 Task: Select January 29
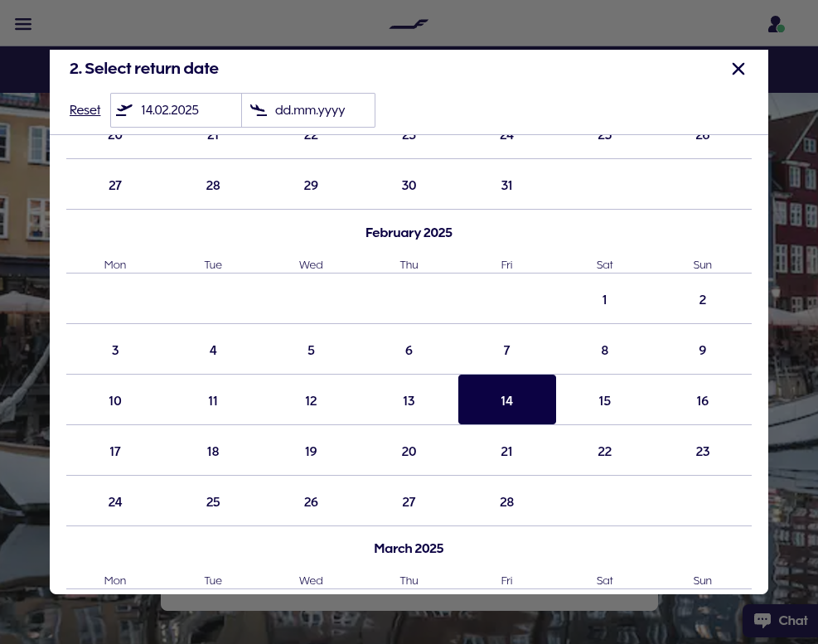tap(311, 186)
